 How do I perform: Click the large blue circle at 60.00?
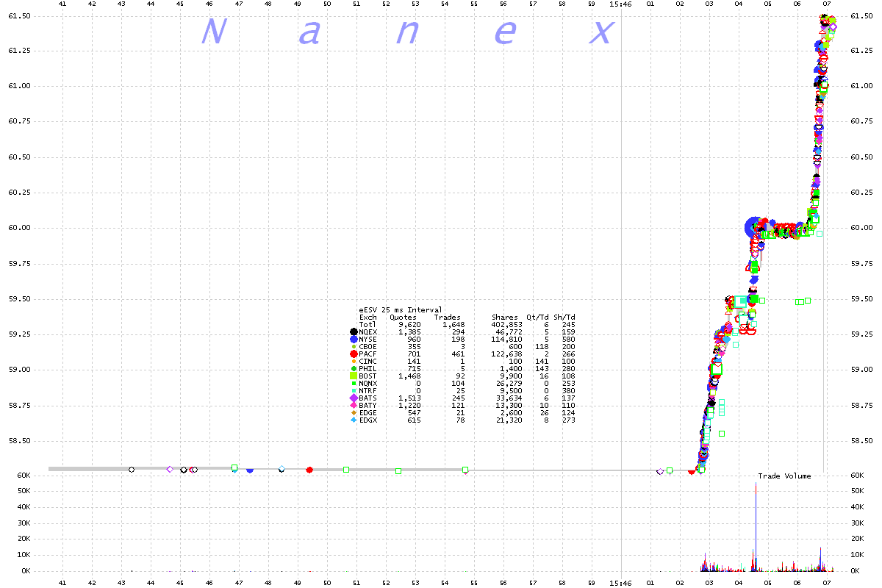[754, 227]
